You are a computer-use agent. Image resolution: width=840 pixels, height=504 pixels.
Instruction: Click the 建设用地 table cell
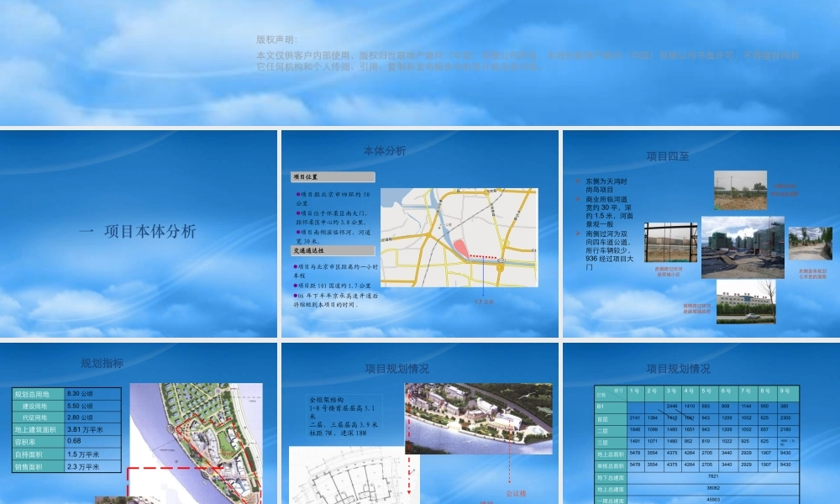click(38, 406)
